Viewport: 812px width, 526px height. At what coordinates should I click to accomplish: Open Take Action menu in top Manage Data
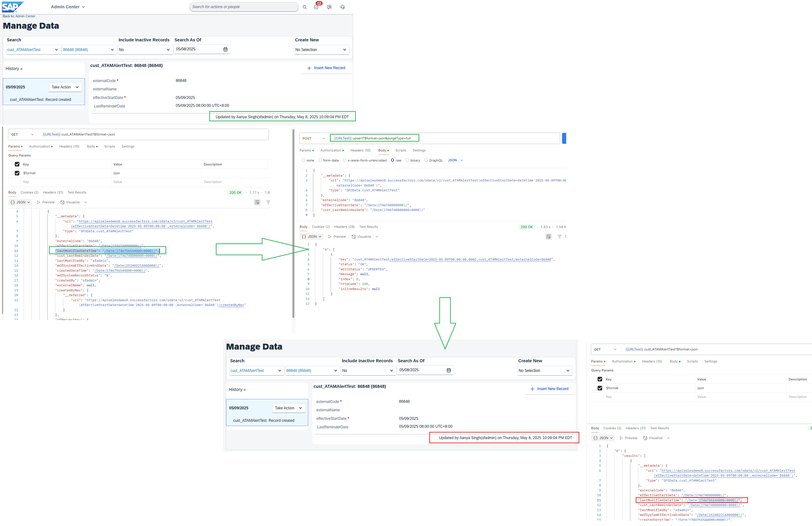pyautogui.click(x=65, y=87)
